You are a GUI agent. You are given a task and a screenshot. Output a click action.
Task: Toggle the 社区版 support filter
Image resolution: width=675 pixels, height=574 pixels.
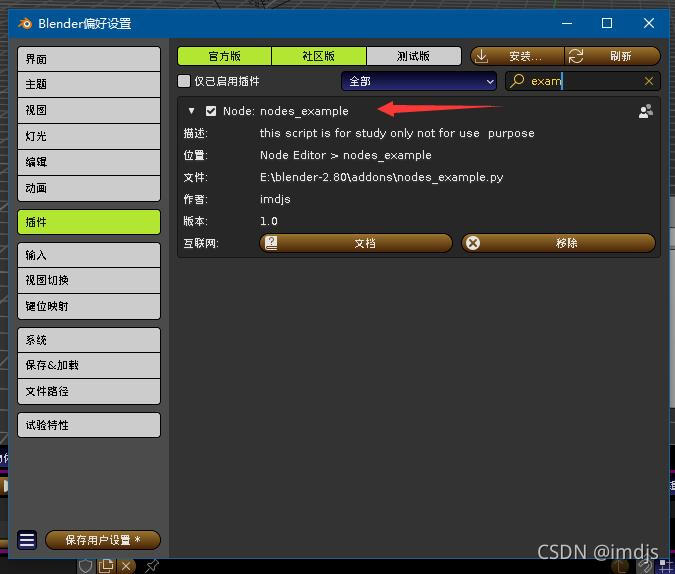tap(319, 56)
